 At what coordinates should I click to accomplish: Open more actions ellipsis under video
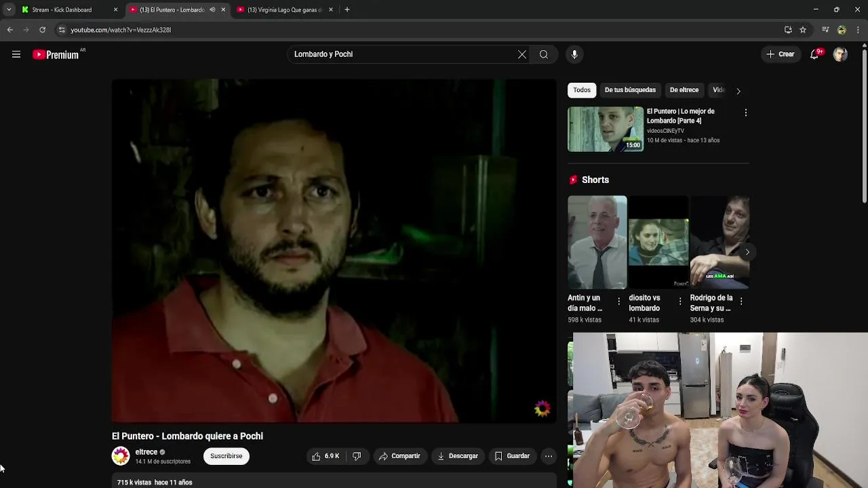coord(549,456)
